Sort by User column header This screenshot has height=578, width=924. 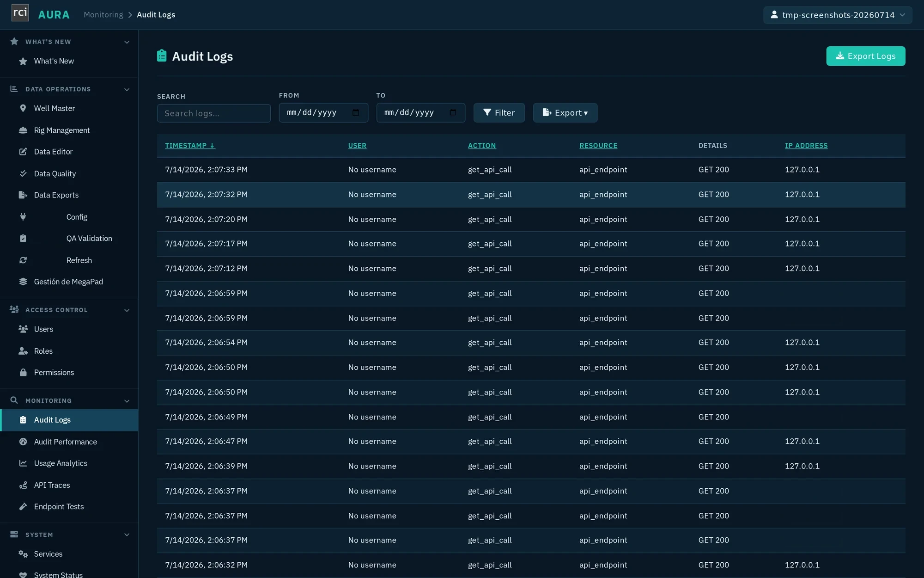pyautogui.click(x=357, y=146)
